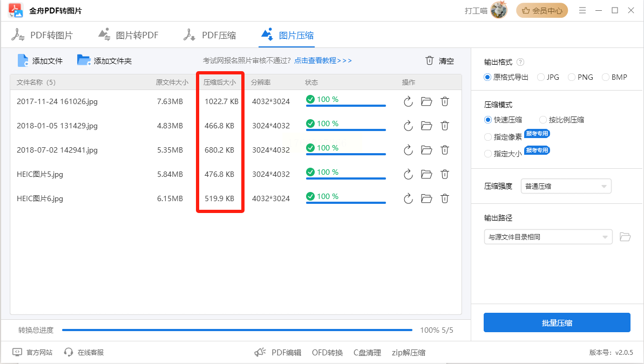Open the 点击查看教程 link
The image size is (644, 364).
pyautogui.click(x=323, y=61)
